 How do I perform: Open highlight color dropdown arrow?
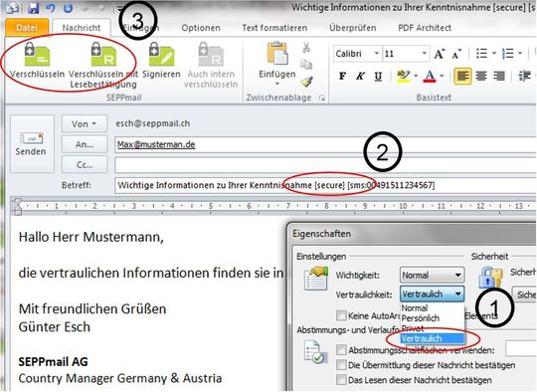(x=416, y=76)
